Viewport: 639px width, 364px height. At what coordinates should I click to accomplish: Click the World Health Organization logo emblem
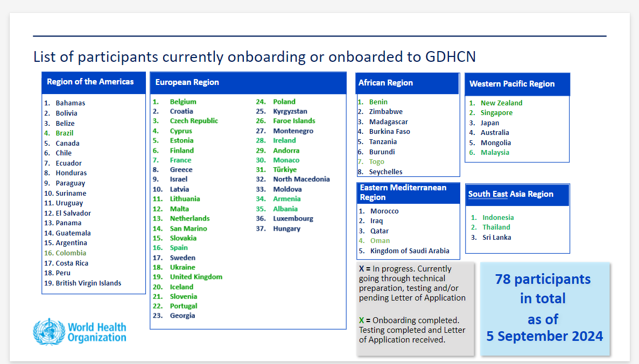48,332
